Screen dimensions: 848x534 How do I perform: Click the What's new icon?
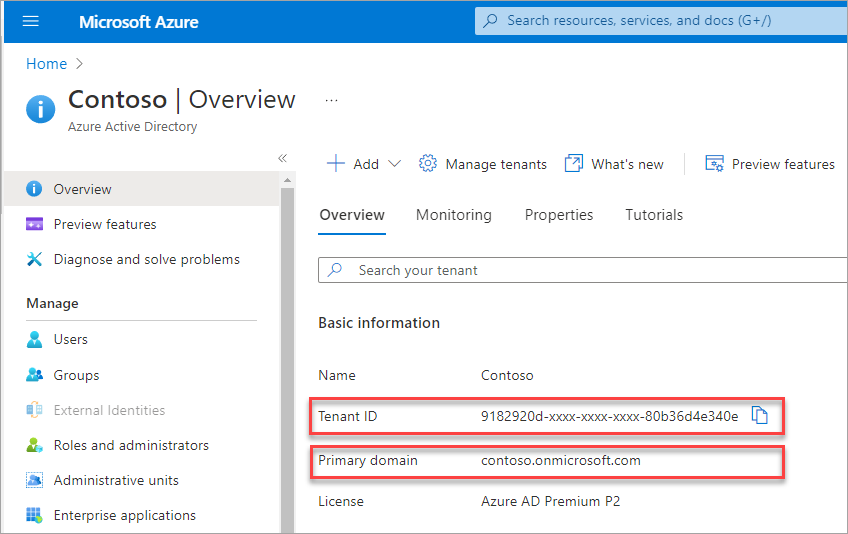pyautogui.click(x=574, y=164)
